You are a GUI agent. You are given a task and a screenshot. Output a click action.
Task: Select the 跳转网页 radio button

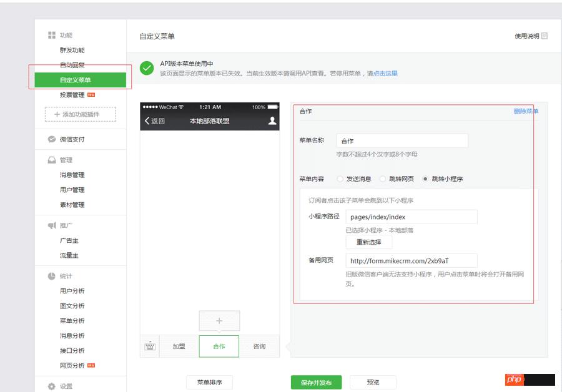tap(383, 179)
